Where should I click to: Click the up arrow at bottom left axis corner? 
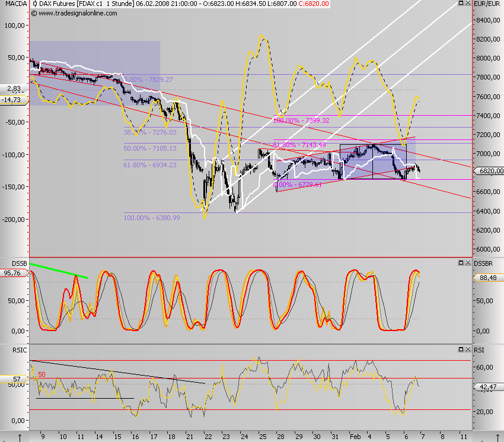pos(20,438)
